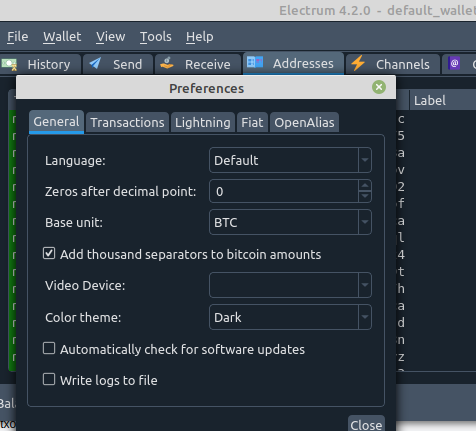Image resolution: width=476 pixels, height=431 pixels.
Task: Open the Tools menu
Action: coord(156,37)
